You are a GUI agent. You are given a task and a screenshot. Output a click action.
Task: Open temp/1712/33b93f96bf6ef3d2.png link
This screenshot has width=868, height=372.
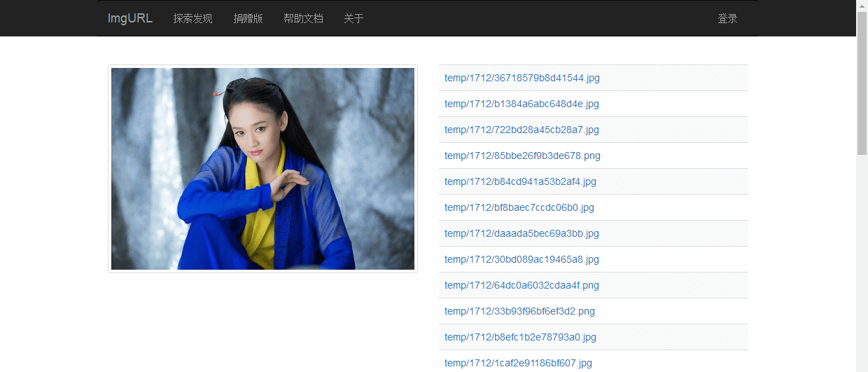519,311
